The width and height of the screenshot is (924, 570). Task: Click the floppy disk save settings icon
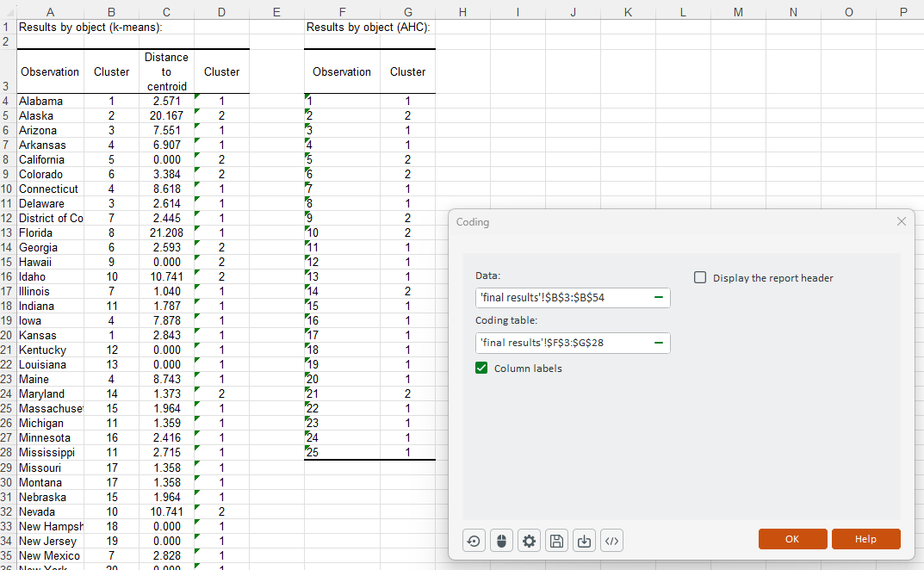pyautogui.click(x=556, y=541)
